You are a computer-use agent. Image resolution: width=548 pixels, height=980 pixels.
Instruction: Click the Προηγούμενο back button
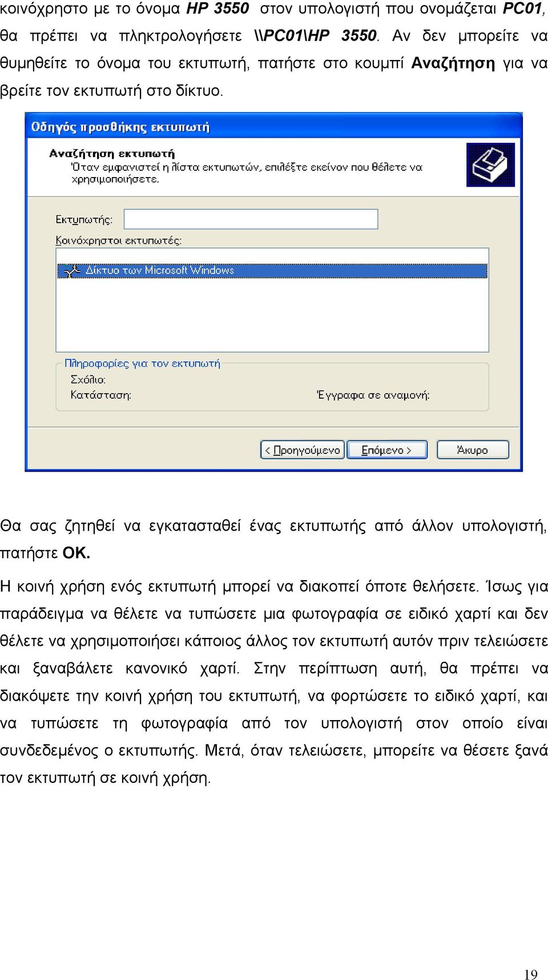303,450
